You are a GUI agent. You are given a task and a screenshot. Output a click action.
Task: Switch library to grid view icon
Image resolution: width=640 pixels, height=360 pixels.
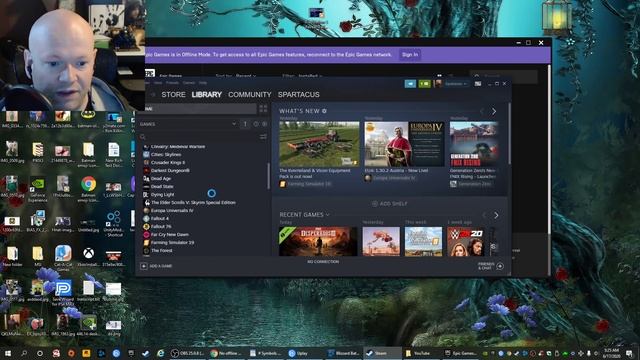[x=263, y=109]
